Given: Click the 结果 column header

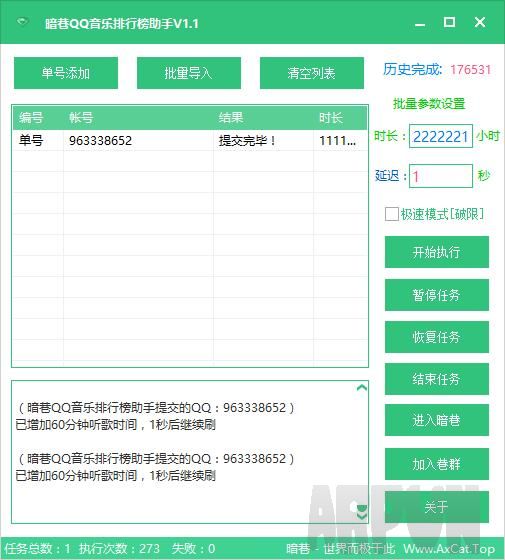Looking at the screenshot, I should 264,118.
